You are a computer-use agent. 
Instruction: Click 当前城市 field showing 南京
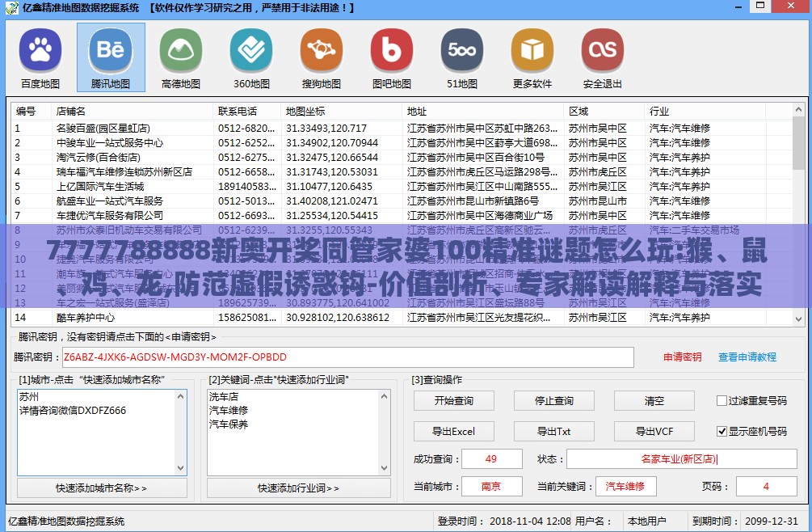point(491,487)
